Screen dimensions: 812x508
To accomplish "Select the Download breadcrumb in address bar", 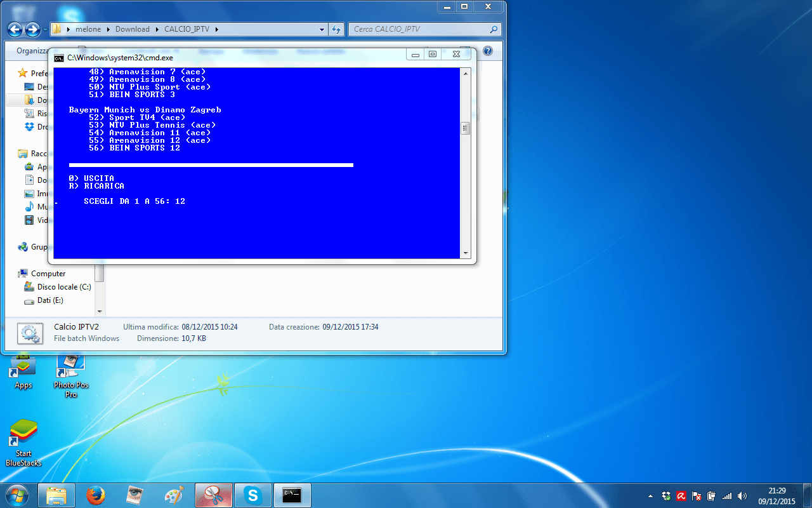I will [132, 29].
